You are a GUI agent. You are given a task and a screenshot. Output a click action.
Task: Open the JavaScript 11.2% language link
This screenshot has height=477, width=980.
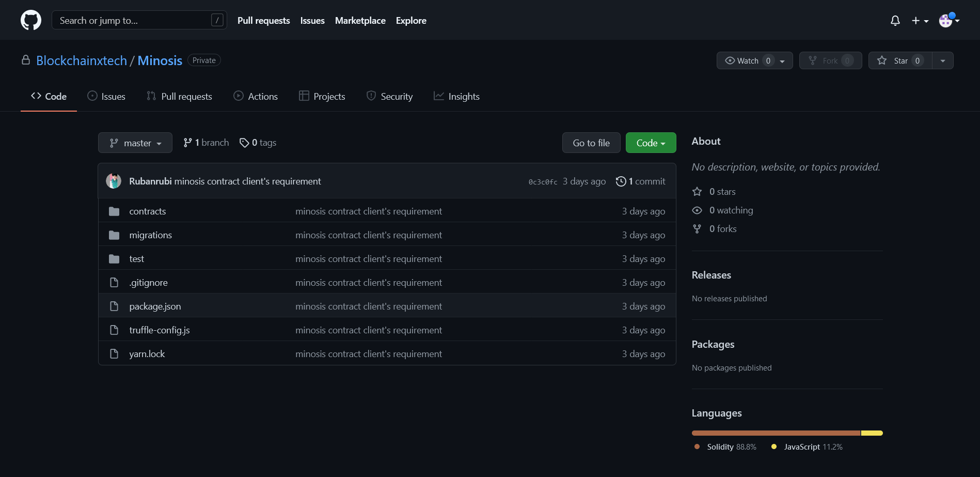pos(807,447)
